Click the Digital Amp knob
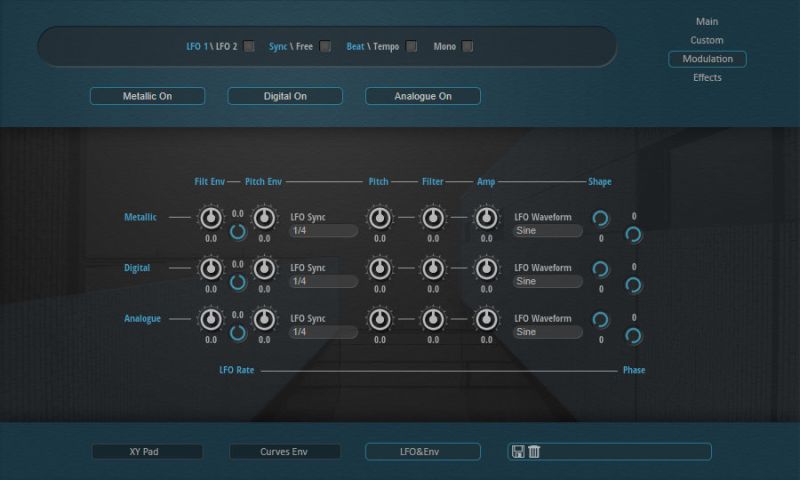 [486, 269]
